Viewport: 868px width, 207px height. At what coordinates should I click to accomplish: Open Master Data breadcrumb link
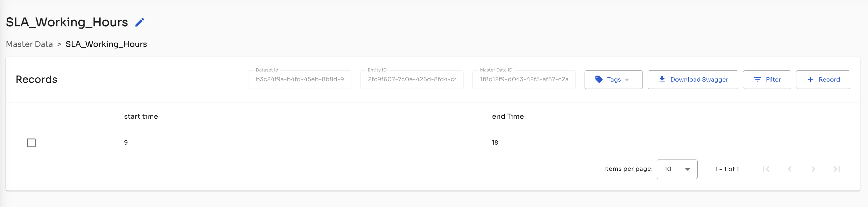click(x=29, y=44)
